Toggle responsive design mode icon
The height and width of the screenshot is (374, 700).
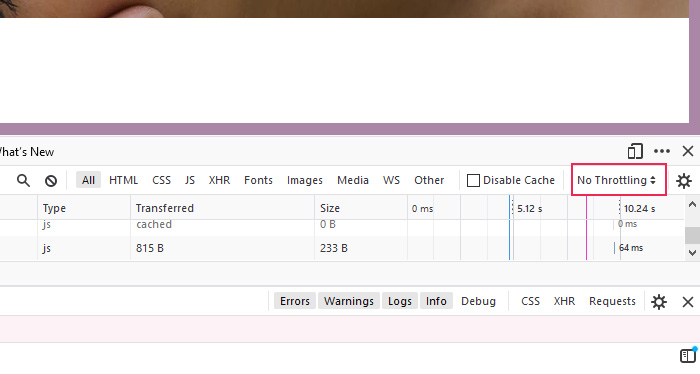click(x=635, y=151)
